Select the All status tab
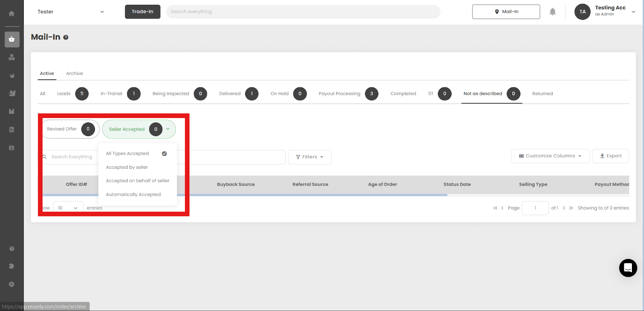This screenshot has width=644, height=311. [43, 94]
